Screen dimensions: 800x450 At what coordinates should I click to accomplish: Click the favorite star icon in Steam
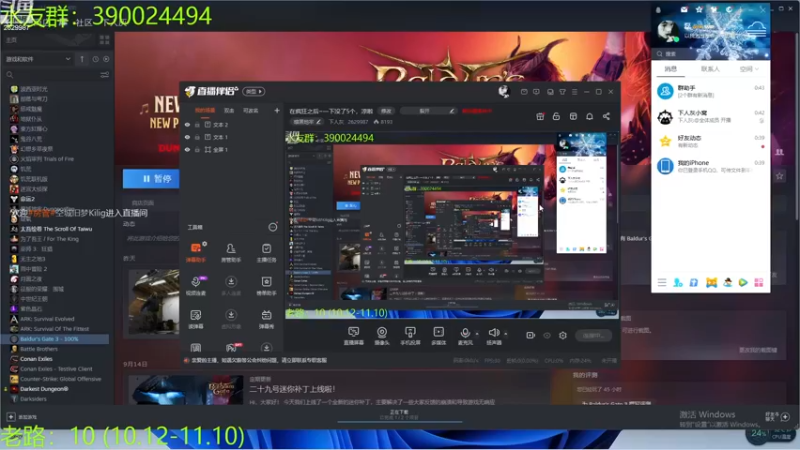pyautogui.click(x=780, y=176)
